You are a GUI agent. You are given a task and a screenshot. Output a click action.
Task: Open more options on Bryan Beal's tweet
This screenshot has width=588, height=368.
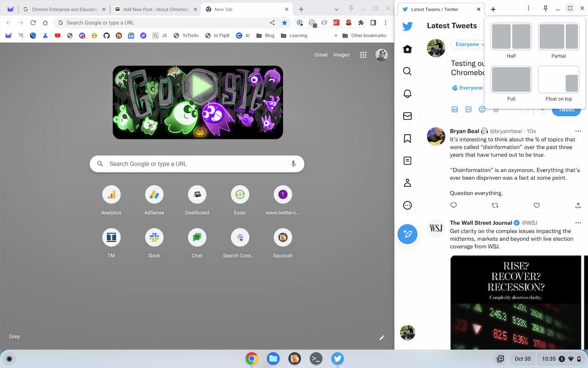[x=578, y=131]
